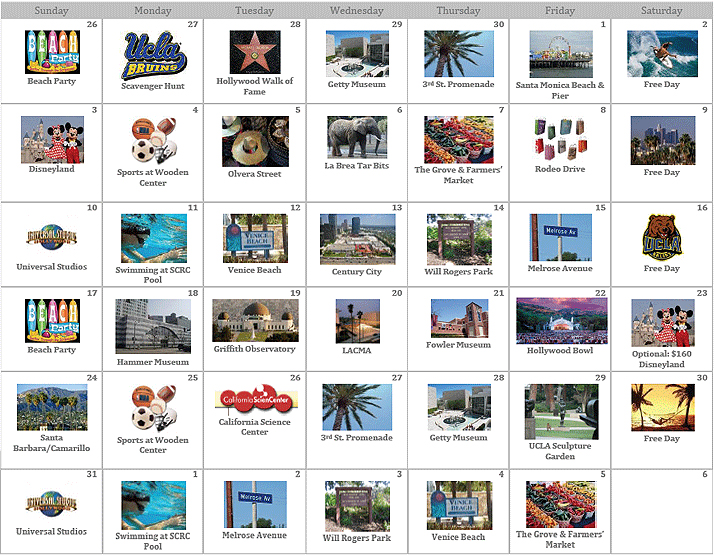The width and height of the screenshot is (714, 556).
Task: Click the Fowler Museum text label
Action: tap(459, 345)
